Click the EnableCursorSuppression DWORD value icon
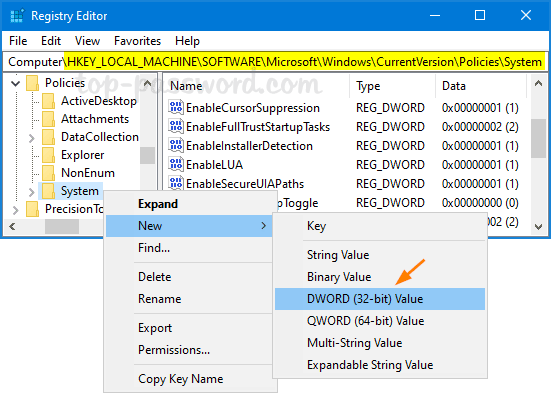551x393 pixels. (x=176, y=108)
